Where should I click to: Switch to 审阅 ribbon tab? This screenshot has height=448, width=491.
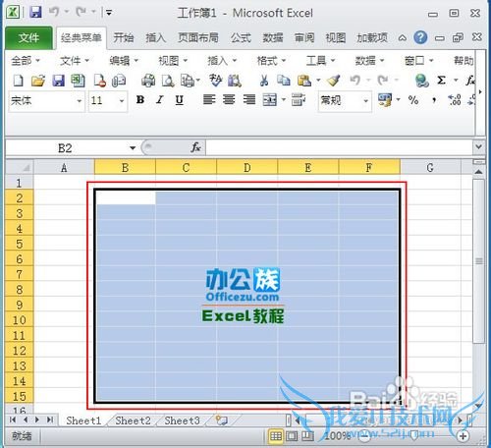click(304, 38)
